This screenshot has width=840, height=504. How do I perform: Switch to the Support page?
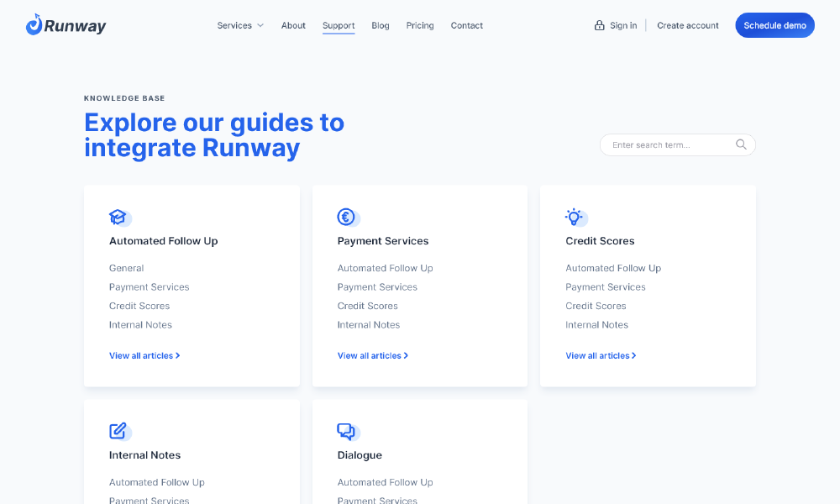click(339, 25)
